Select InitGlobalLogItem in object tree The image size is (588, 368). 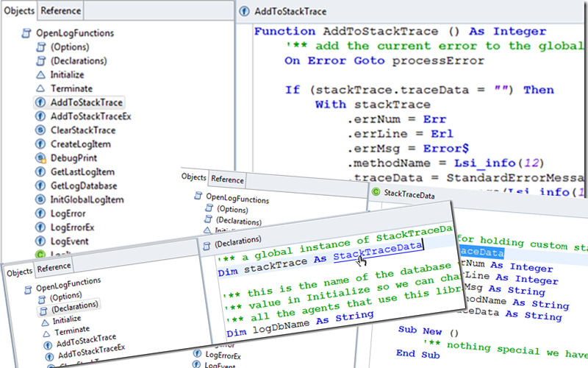coord(87,199)
